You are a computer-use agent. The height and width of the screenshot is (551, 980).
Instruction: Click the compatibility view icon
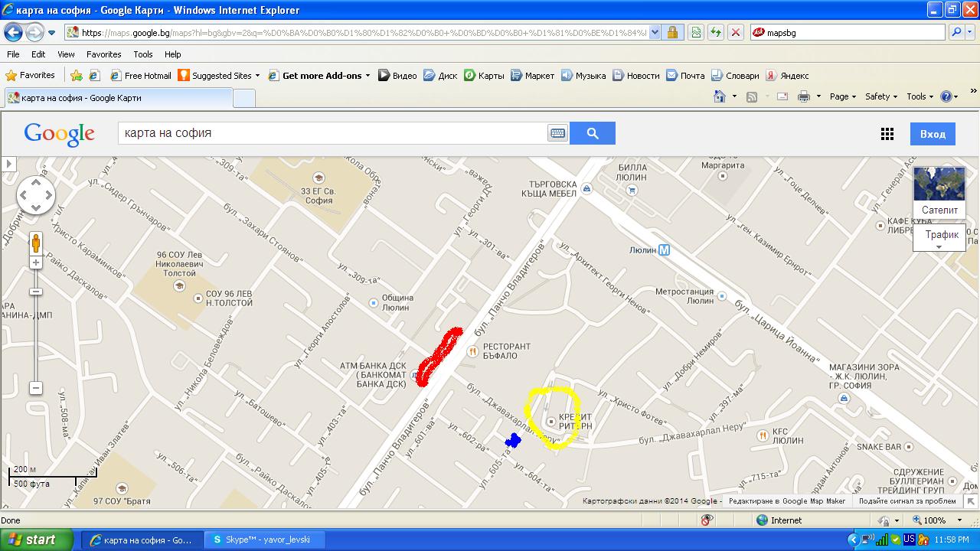coord(695,32)
